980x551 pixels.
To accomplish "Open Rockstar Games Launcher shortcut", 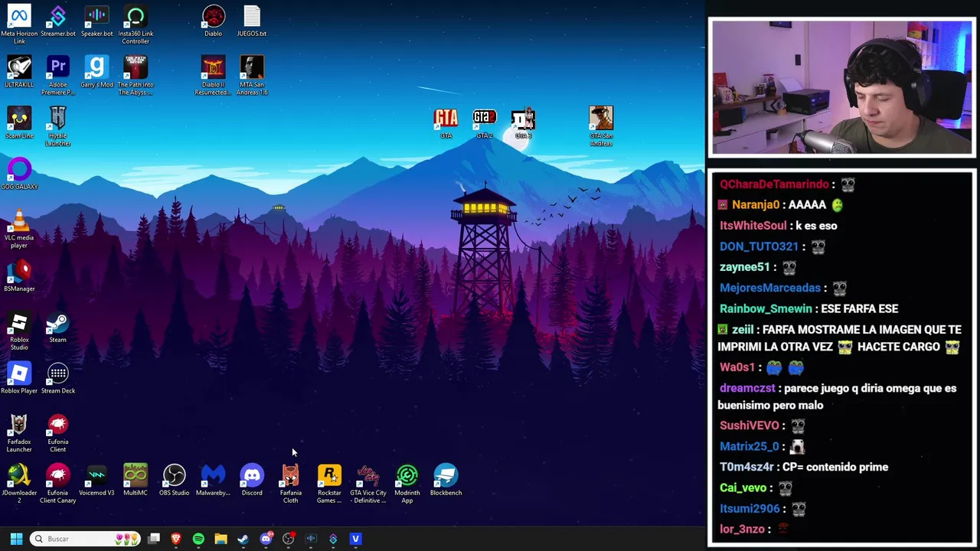I will 329,483.
